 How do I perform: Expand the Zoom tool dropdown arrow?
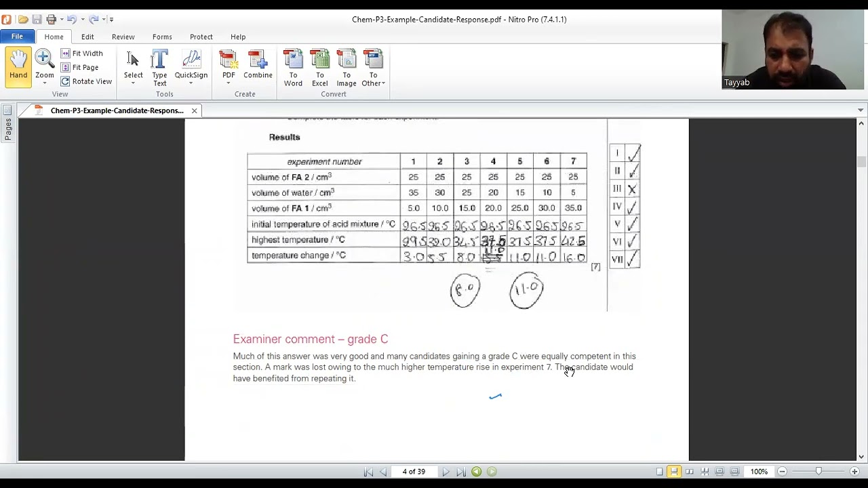click(x=44, y=83)
